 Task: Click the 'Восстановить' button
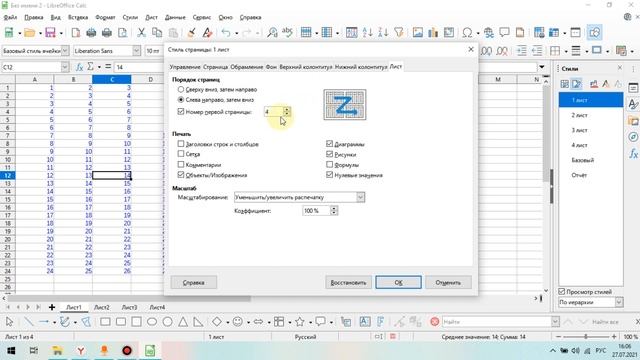click(348, 282)
